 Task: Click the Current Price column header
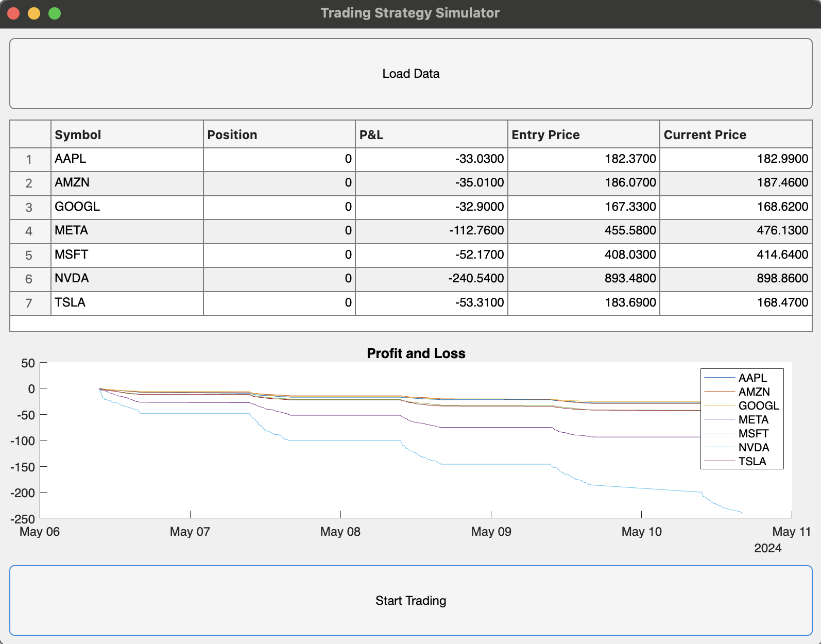click(x=736, y=134)
